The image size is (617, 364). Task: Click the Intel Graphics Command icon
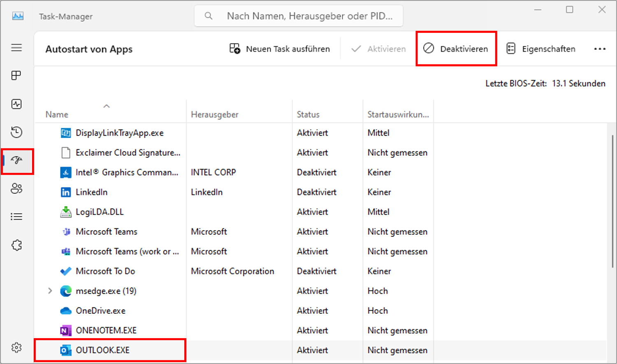pyautogui.click(x=66, y=172)
